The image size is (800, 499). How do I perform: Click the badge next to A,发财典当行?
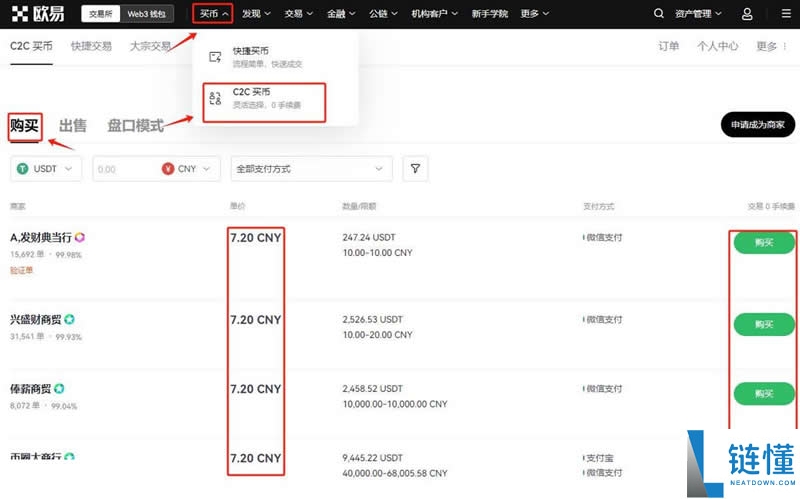[x=80, y=237]
